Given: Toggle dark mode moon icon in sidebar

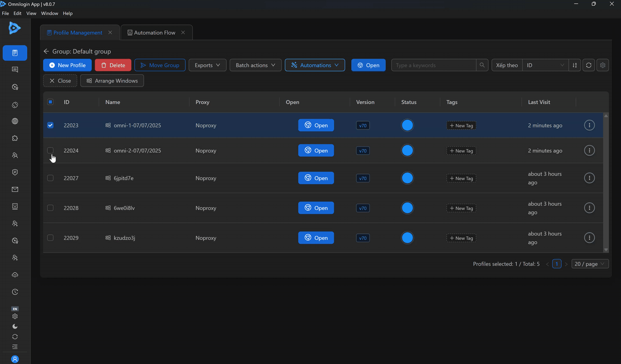Looking at the screenshot, I should coord(15,327).
